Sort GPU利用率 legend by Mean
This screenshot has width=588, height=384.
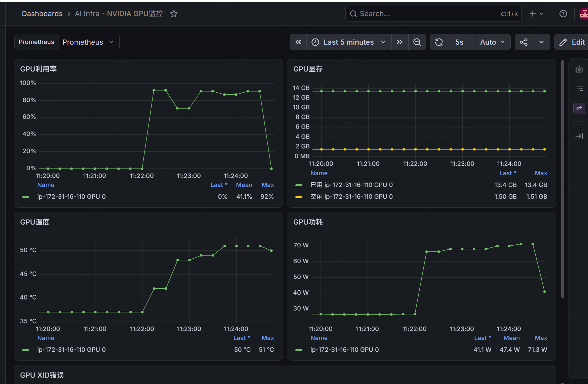244,185
